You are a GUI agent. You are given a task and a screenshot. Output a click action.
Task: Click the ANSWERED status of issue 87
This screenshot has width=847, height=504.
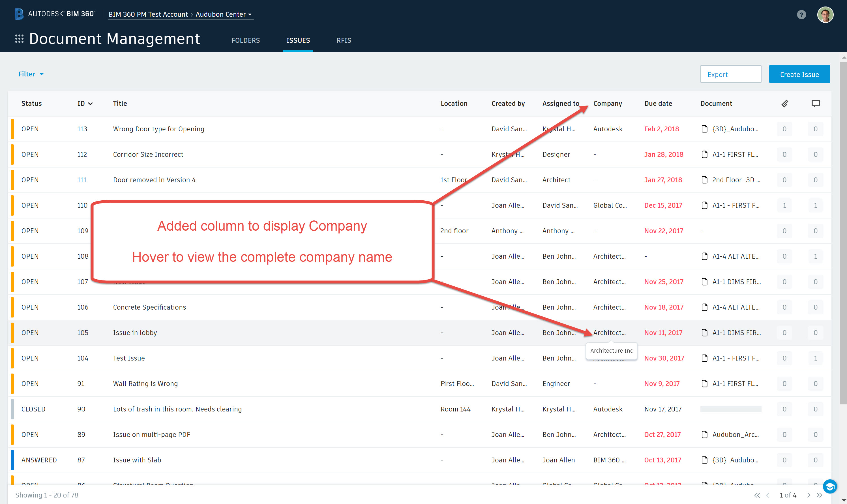[x=39, y=460]
